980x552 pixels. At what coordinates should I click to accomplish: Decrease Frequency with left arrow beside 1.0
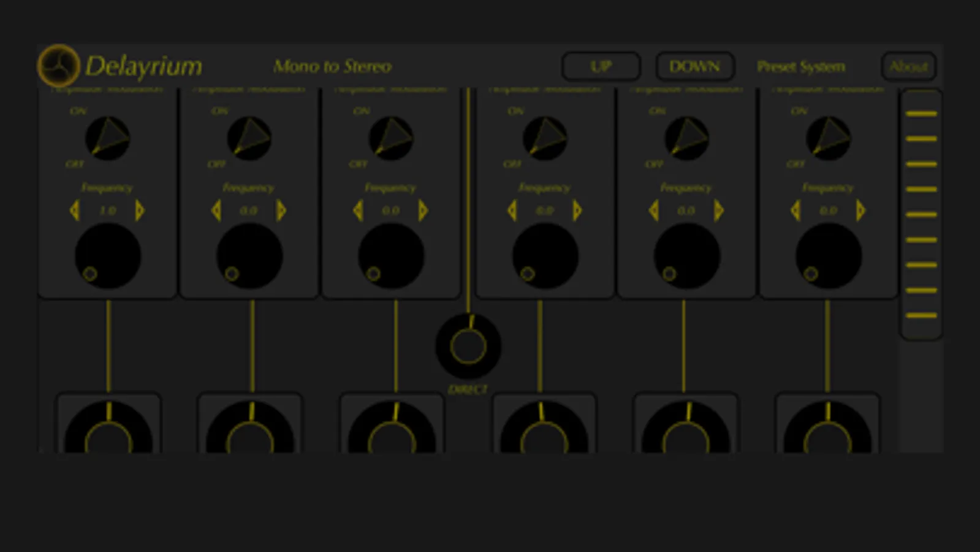(75, 210)
